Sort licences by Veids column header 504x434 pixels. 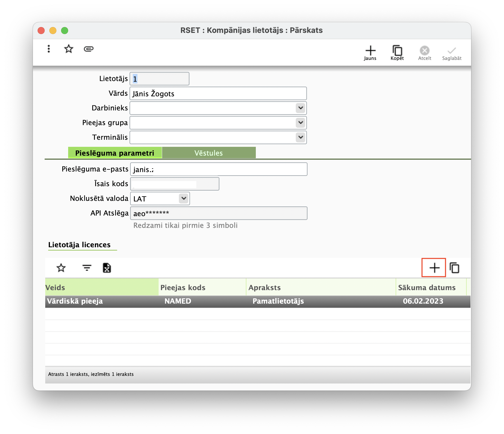[x=101, y=287]
